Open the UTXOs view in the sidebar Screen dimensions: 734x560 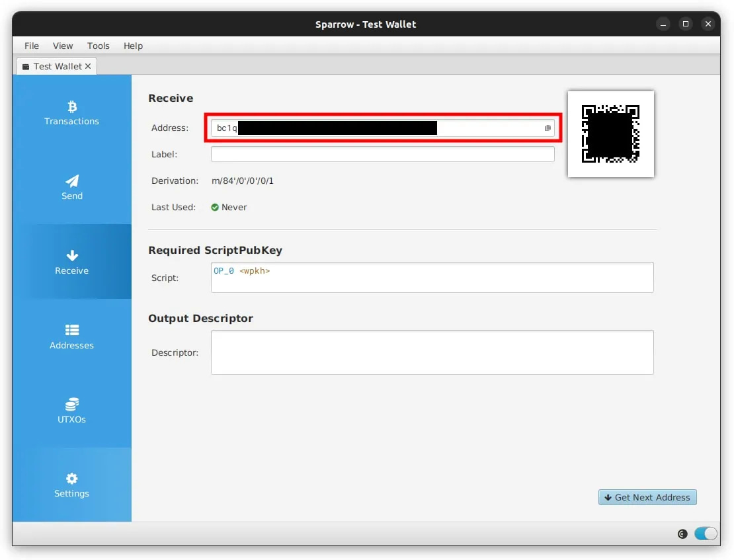tap(71, 411)
